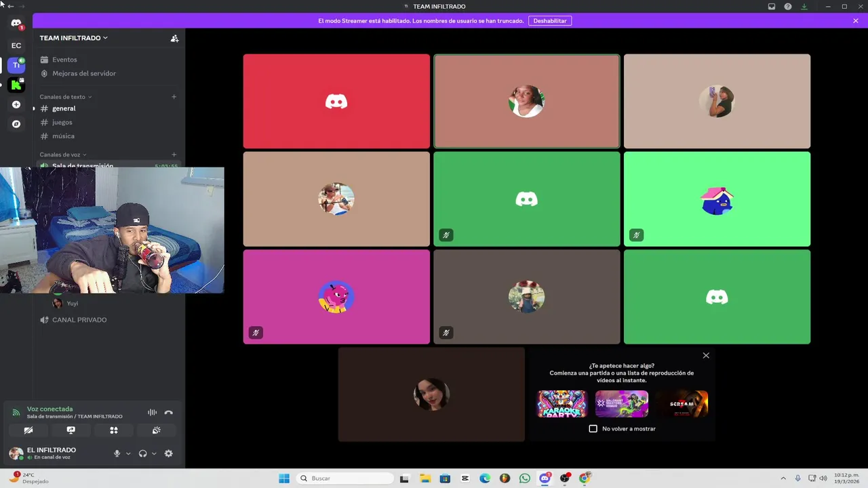This screenshot has height=488, width=868.
Task: Open the inbox icon in title bar
Action: (x=772, y=6)
